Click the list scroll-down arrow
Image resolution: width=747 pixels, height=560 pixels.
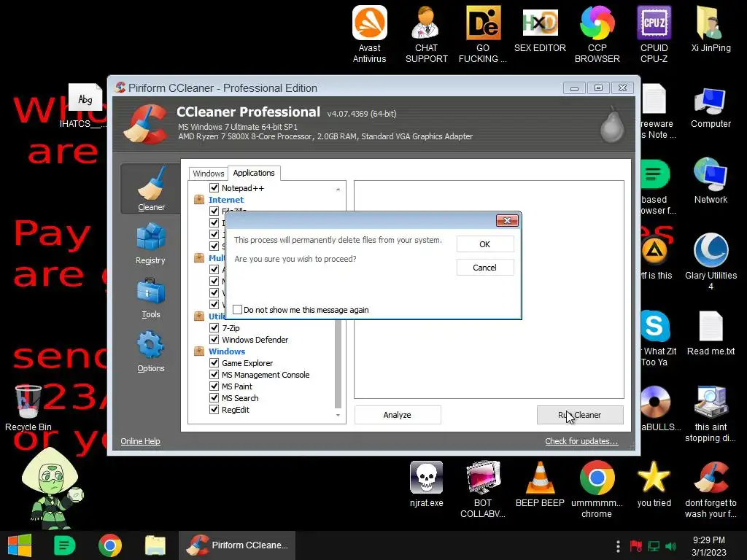tap(338, 415)
